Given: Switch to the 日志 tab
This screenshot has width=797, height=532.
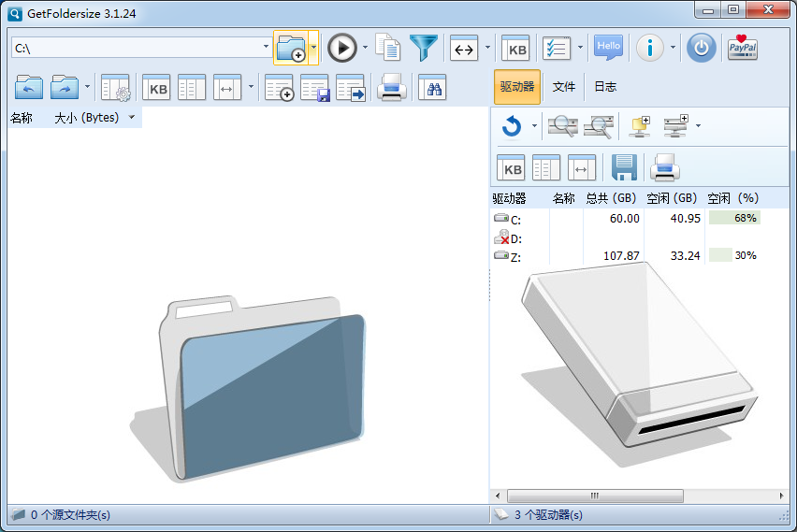Looking at the screenshot, I should [605, 87].
